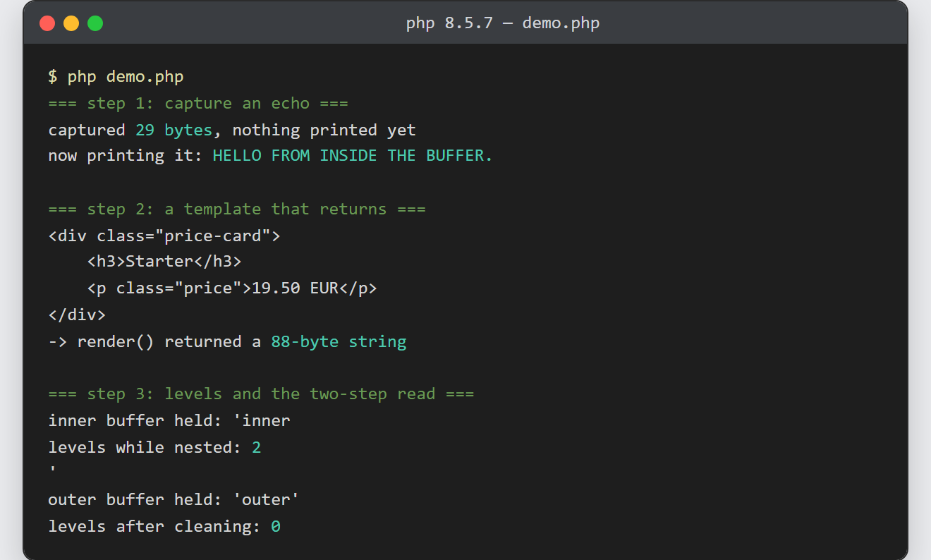Click the 'step 3: levels and the two-step read' heading
The image size is (931, 560).
(261, 394)
